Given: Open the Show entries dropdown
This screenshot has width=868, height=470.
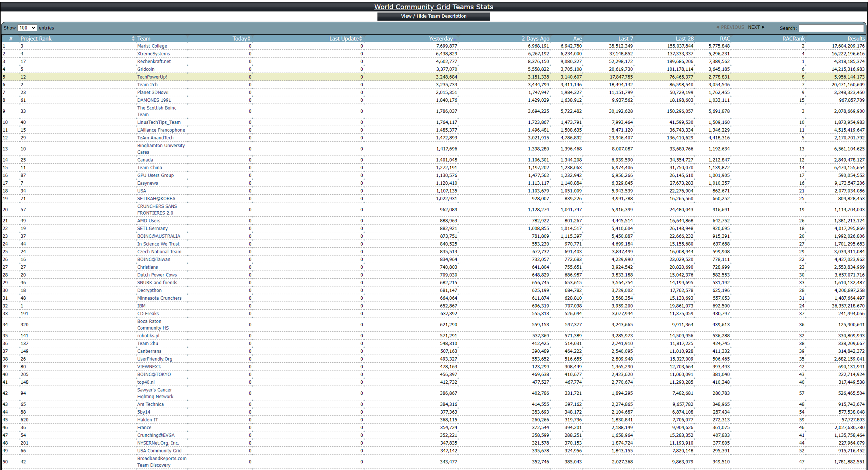Looking at the screenshot, I should pyautogui.click(x=27, y=28).
